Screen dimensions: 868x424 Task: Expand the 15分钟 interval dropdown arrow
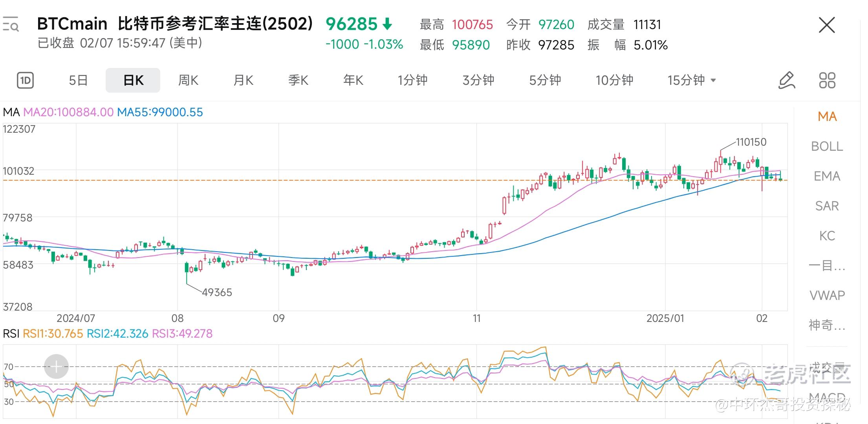point(714,80)
